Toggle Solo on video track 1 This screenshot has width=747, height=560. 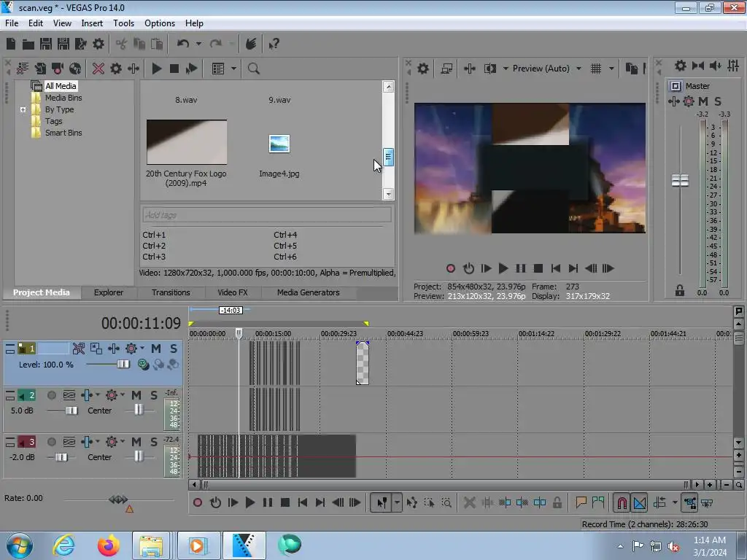pyautogui.click(x=174, y=349)
